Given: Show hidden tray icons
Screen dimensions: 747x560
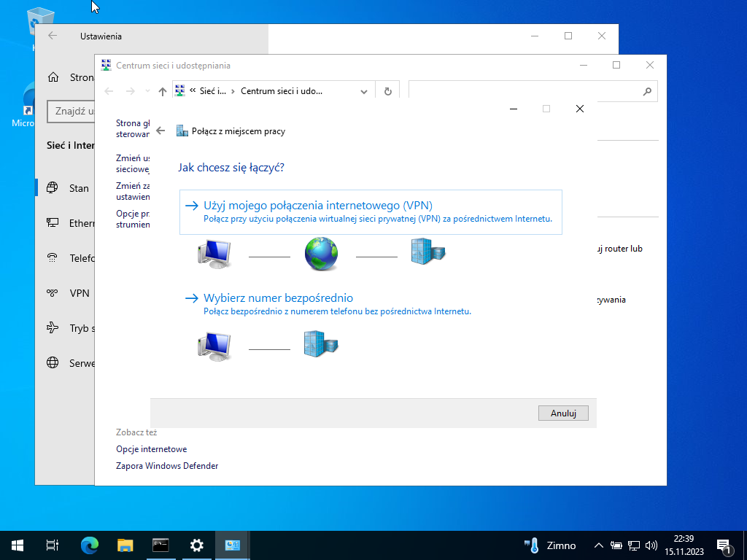Looking at the screenshot, I should [x=599, y=545].
